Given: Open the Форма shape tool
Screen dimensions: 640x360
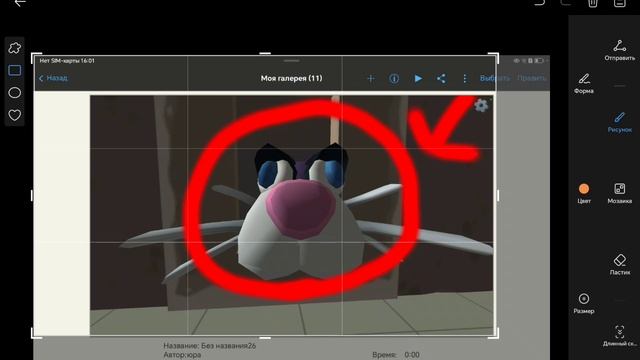Looking at the screenshot, I should click(584, 84).
